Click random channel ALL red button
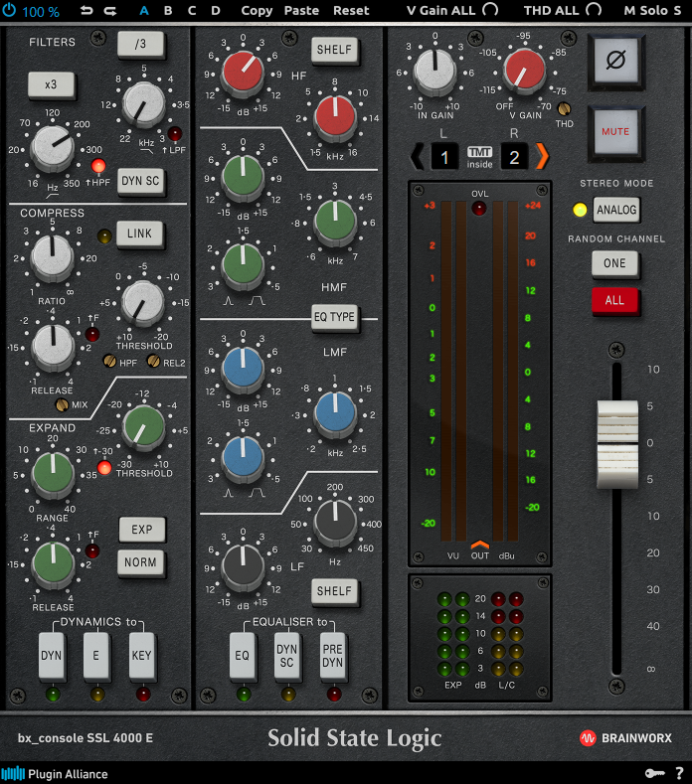The height and width of the screenshot is (784, 692). 614,300
